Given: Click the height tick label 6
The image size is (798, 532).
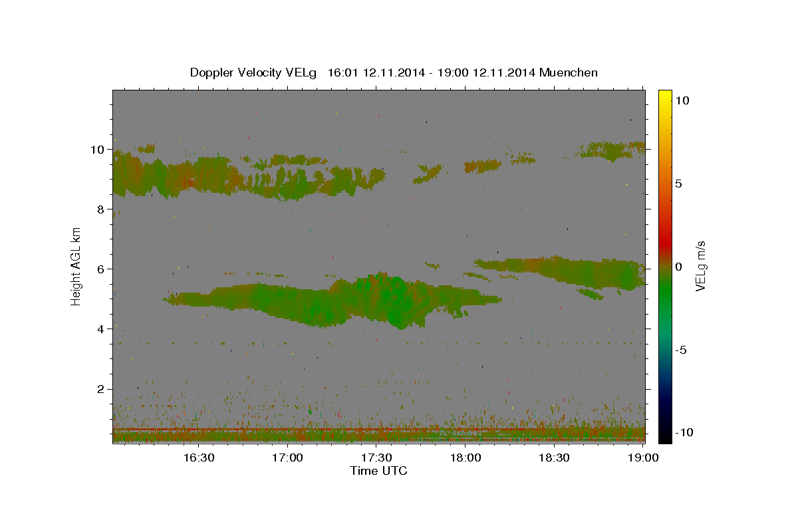Looking at the screenshot, I should 101,269.
